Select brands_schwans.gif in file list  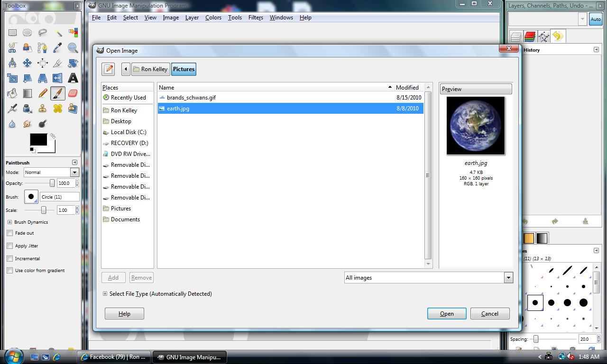pos(191,98)
